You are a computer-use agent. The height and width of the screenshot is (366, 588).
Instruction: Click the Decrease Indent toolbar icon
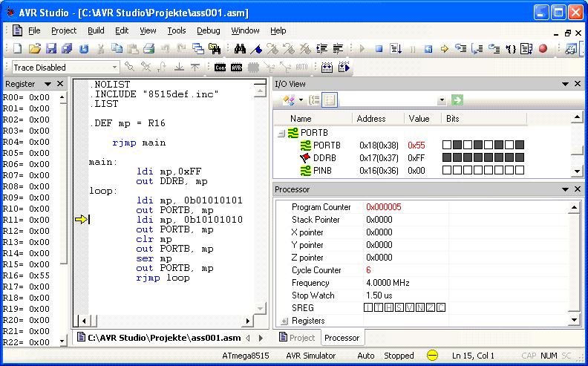point(338,48)
